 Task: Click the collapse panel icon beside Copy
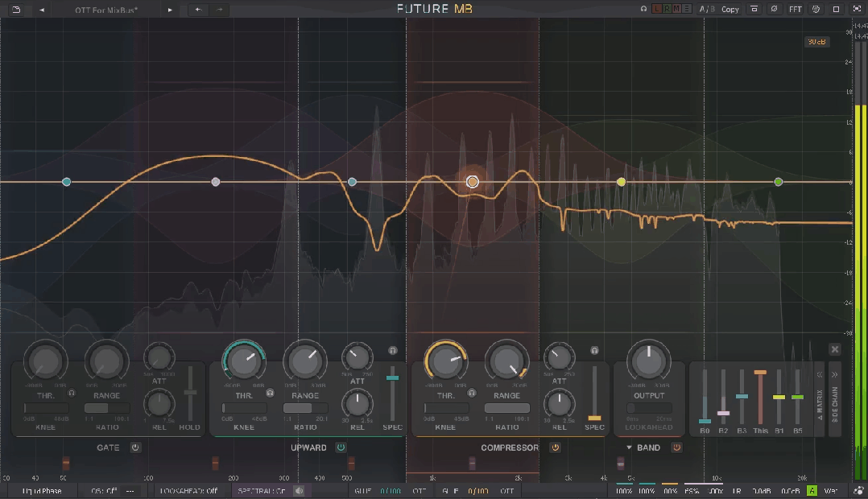tap(754, 9)
